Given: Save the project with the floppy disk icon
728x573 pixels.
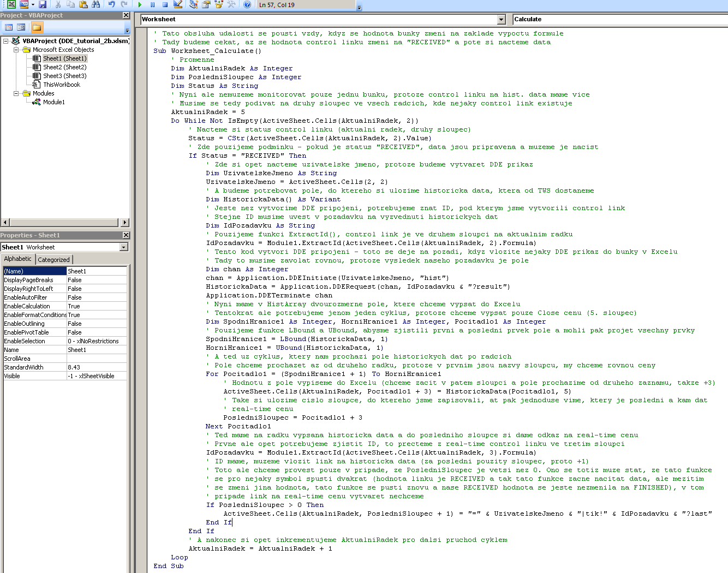Looking at the screenshot, I should 43,4.
